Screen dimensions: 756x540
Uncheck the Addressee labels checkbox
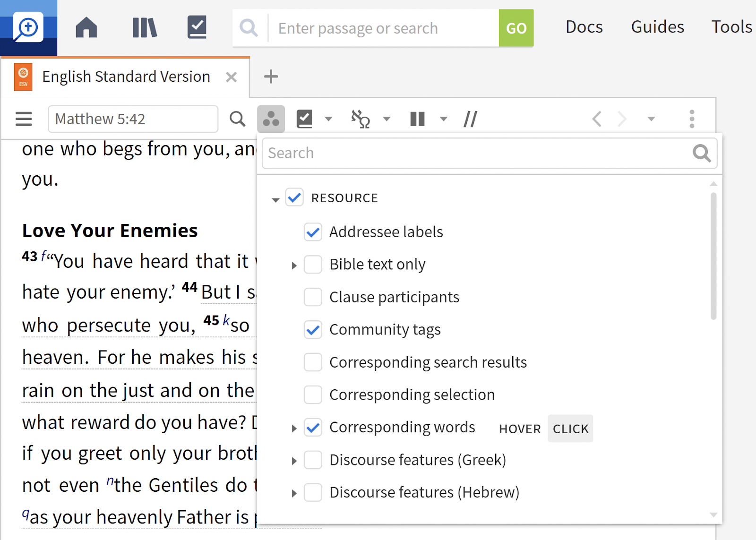coord(313,232)
